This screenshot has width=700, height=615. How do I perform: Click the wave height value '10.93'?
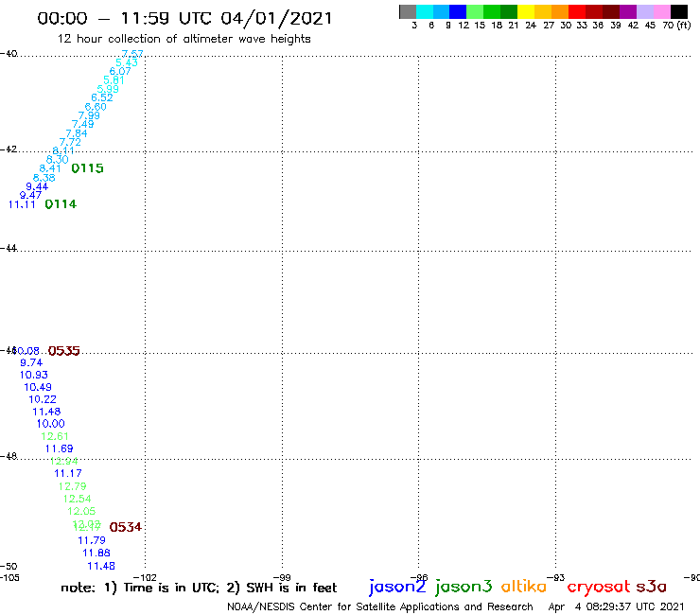(33, 376)
